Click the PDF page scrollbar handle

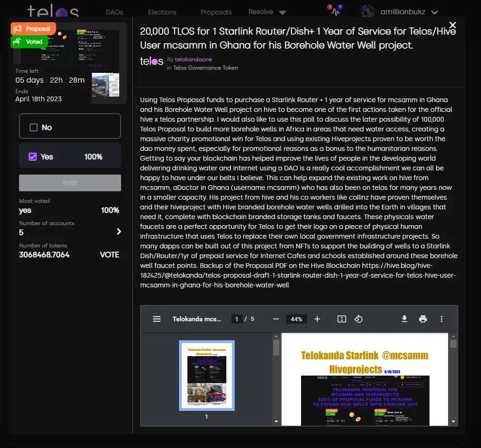pyautogui.click(x=453, y=344)
